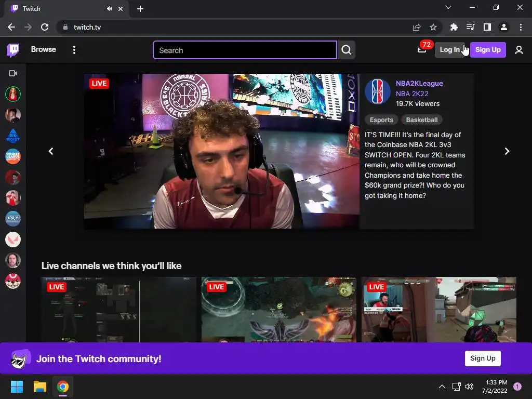Open first sidebar channel avatar with green ring

13,94
